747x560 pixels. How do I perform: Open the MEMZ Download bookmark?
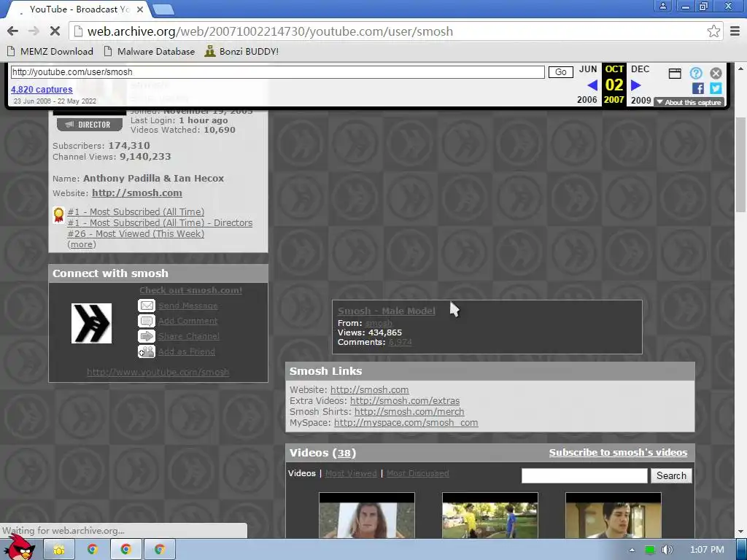50,52
